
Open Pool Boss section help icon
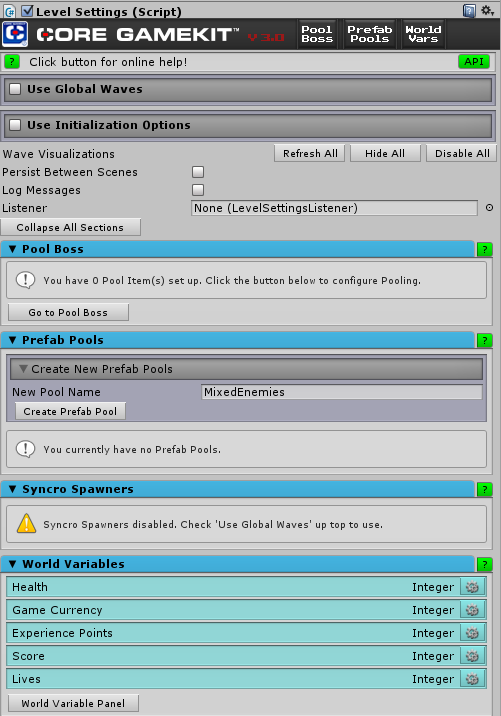tap(485, 249)
